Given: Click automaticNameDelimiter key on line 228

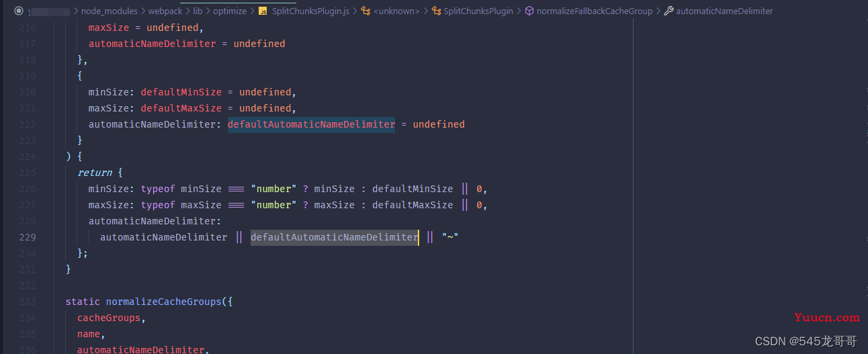Looking at the screenshot, I should (x=153, y=221).
